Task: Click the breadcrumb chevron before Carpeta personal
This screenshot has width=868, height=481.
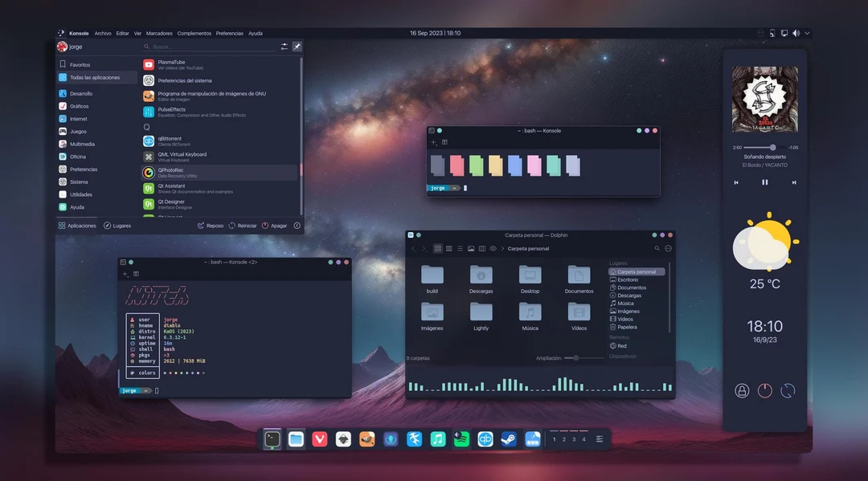Action: pos(502,248)
